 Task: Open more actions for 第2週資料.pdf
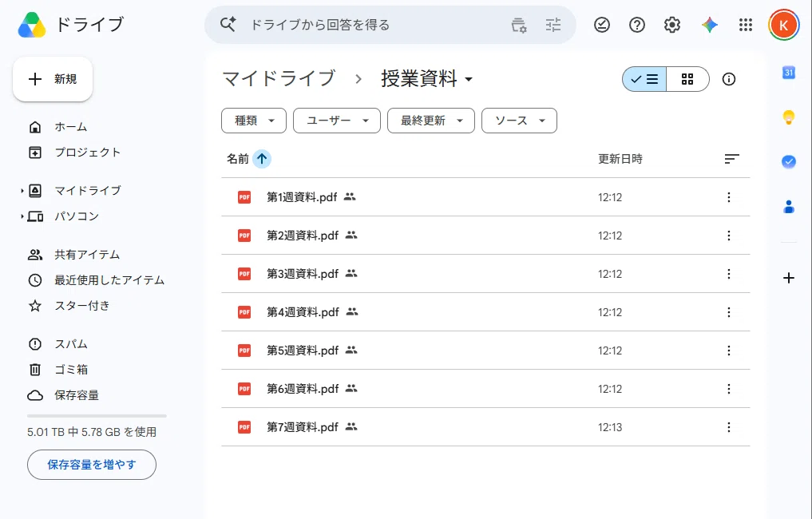[729, 236]
